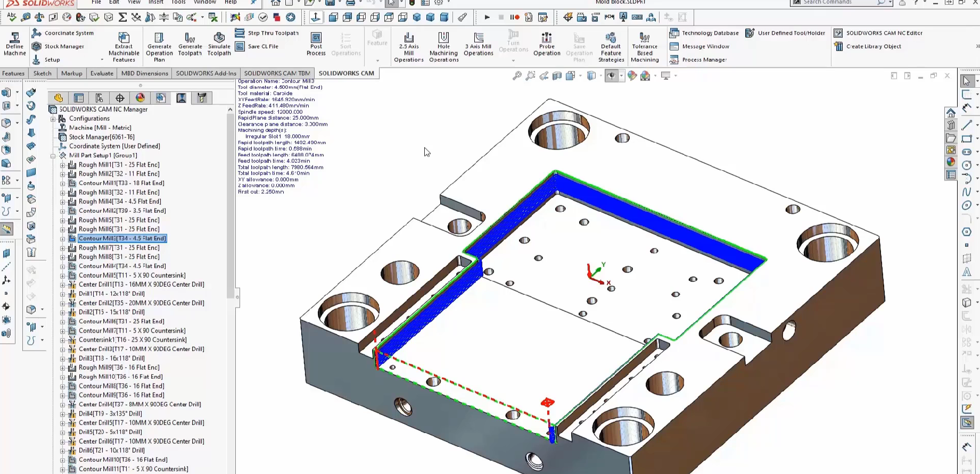Screen dimensions: 980x474
Task: Click the Post Process icon
Action: (316, 44)
